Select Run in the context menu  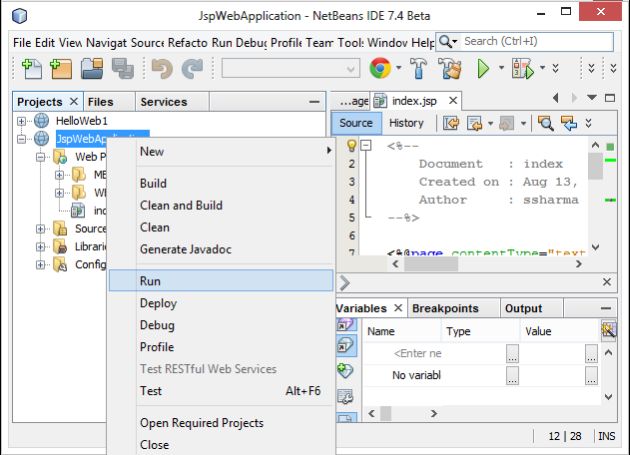(x=221, y=281)
